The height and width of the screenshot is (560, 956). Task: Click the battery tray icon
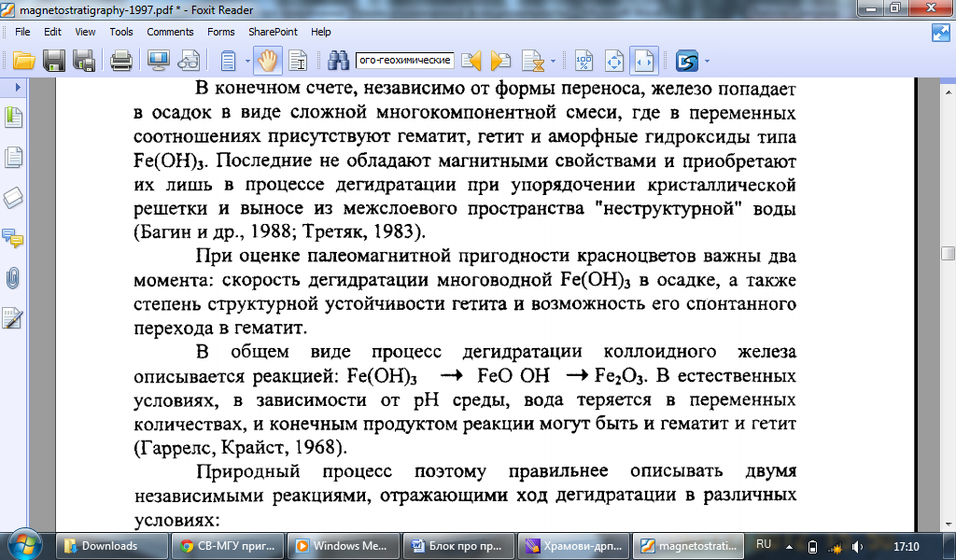(812, 547)
